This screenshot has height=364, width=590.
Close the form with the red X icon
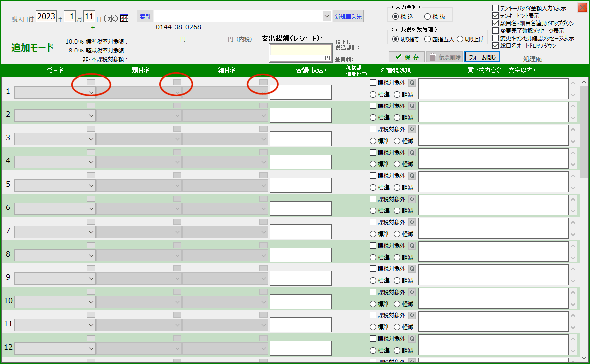click(x=582, y=7)
